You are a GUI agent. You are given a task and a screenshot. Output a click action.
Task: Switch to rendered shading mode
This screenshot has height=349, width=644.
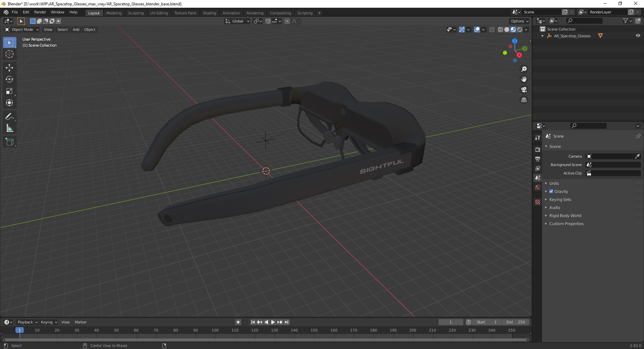point(520,30)
